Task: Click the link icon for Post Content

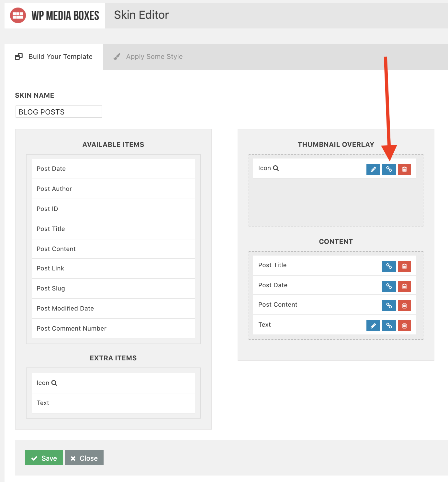Action: click(x=389, y=306)
